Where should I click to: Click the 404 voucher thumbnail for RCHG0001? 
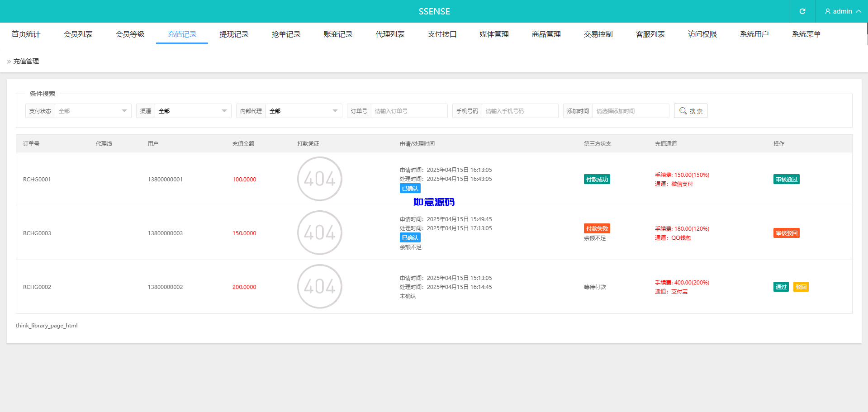[x=320, y=179]
